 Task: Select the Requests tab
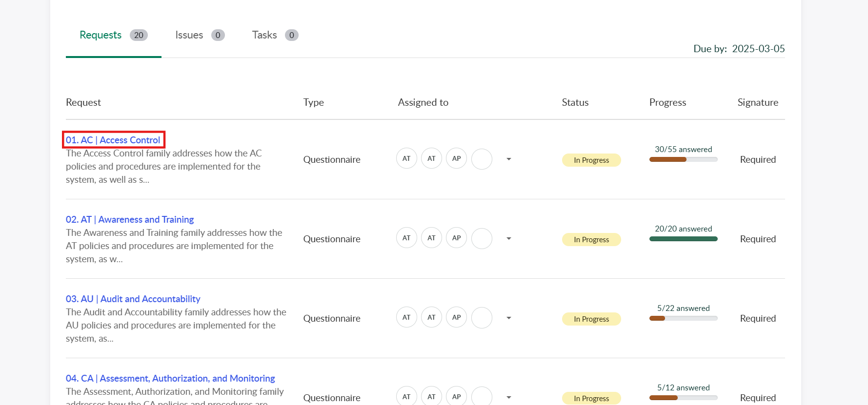[x=113, y=35]
